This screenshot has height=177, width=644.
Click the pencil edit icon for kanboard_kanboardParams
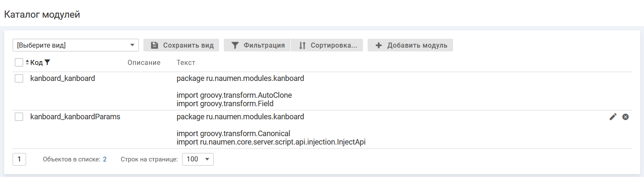(x=613, y=117)
